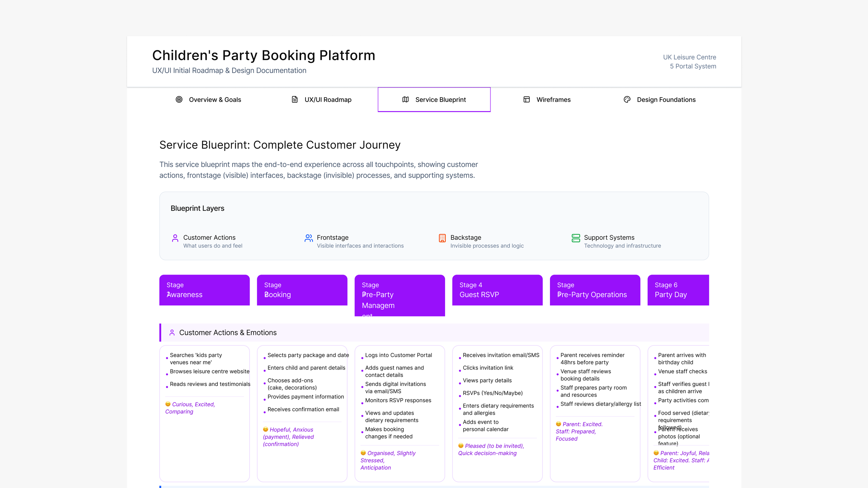The image size is (868, 488).
Task: Click the person icon in Customer Actions & Emotions header
Action: 172,333
